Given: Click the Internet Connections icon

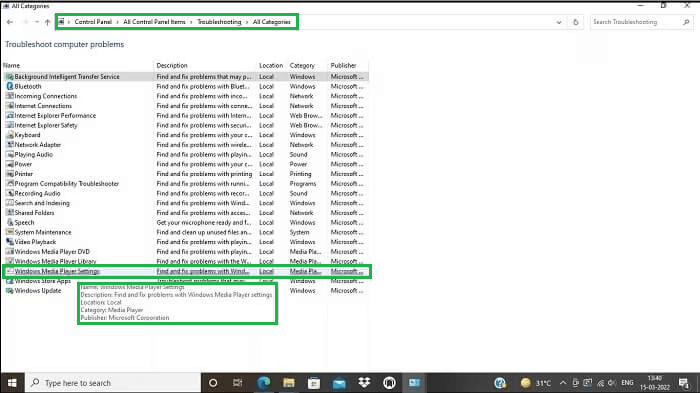Looking at the screenshot, I should click(x=10, y=106).
